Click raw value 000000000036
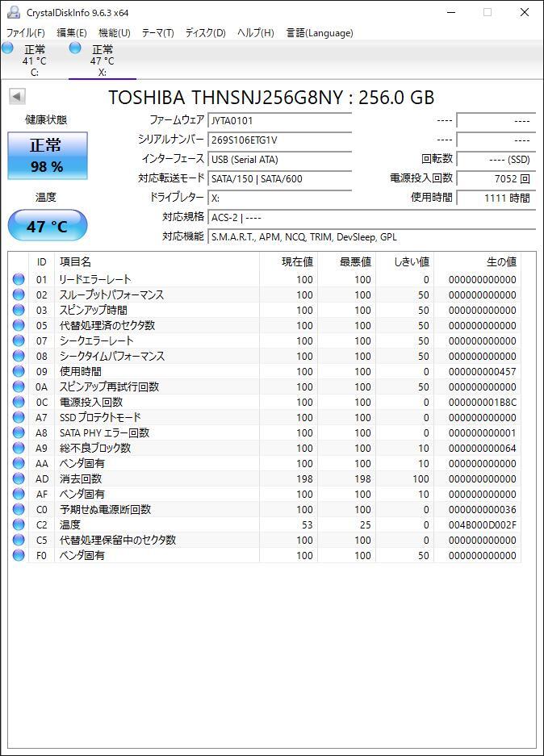The width and height of the screenshot is (544, 756). click(x=483, y=509)
